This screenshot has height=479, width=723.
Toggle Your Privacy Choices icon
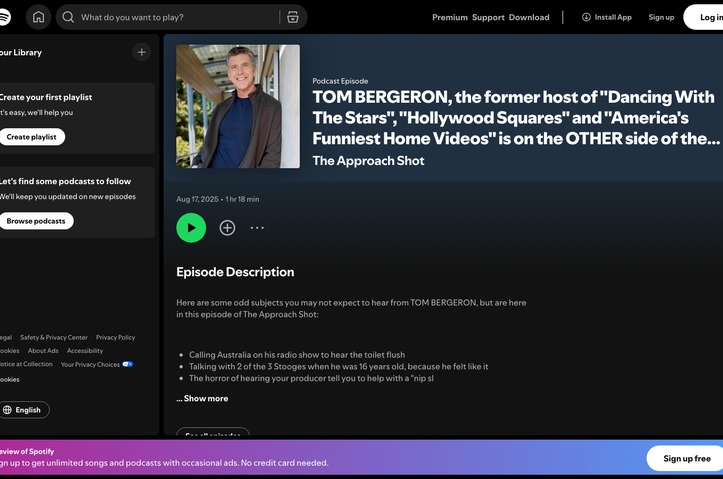(128, 364)
